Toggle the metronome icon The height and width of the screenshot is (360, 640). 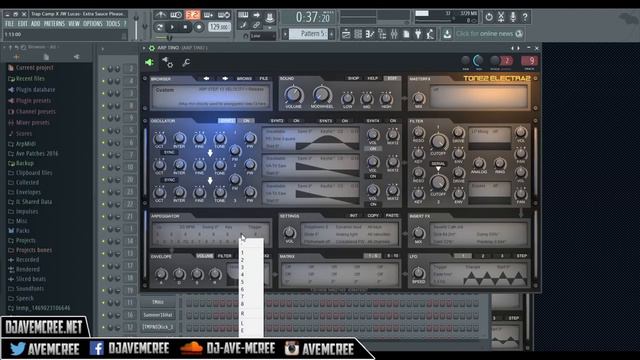coord(160,15)
